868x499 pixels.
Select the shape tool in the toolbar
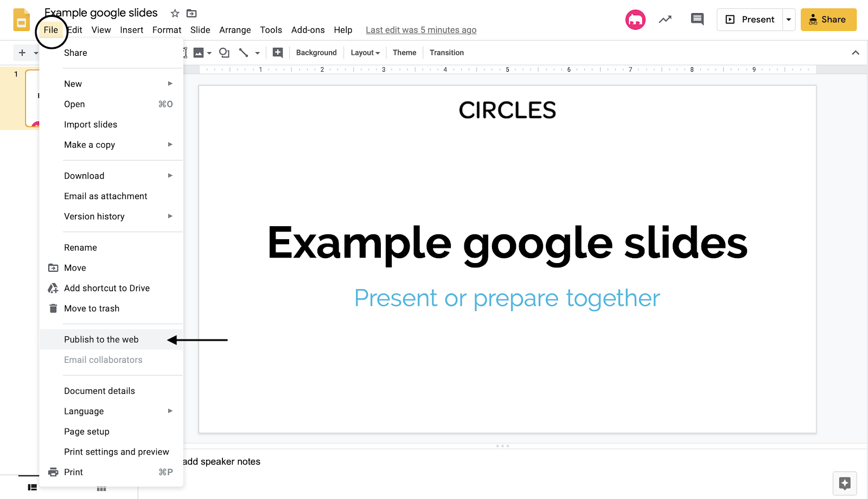[x=224, y=53]
